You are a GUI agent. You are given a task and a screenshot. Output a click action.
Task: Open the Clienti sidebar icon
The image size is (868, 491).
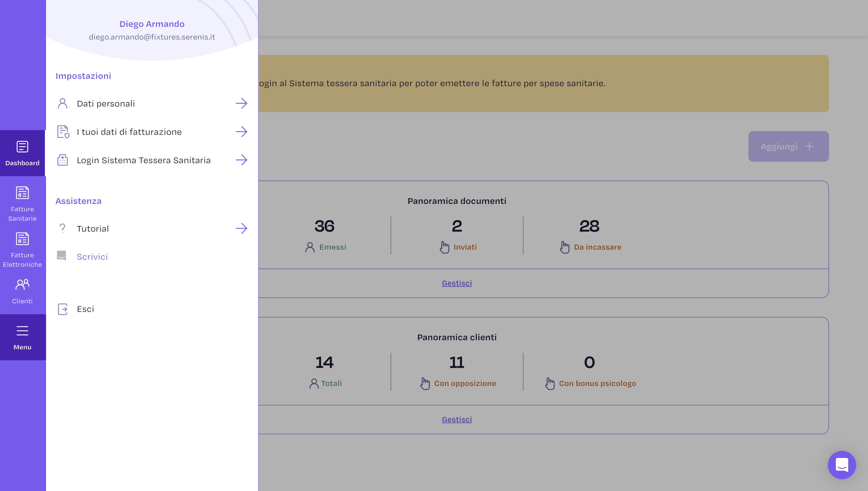point(22,291)
